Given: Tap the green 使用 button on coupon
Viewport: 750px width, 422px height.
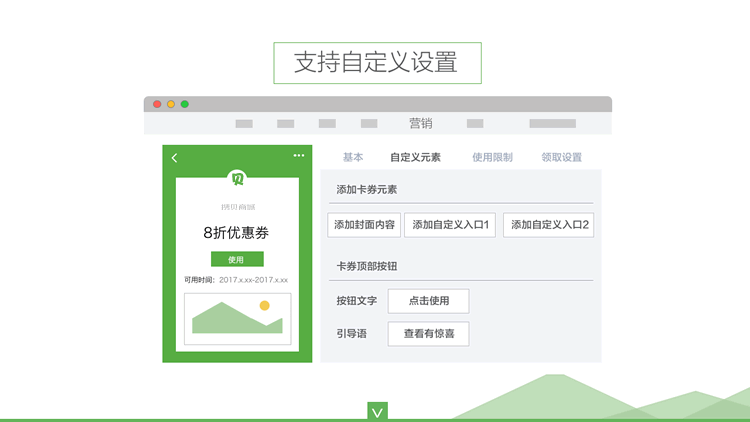Looking at the screenshot, I should (x=237, y=259).
